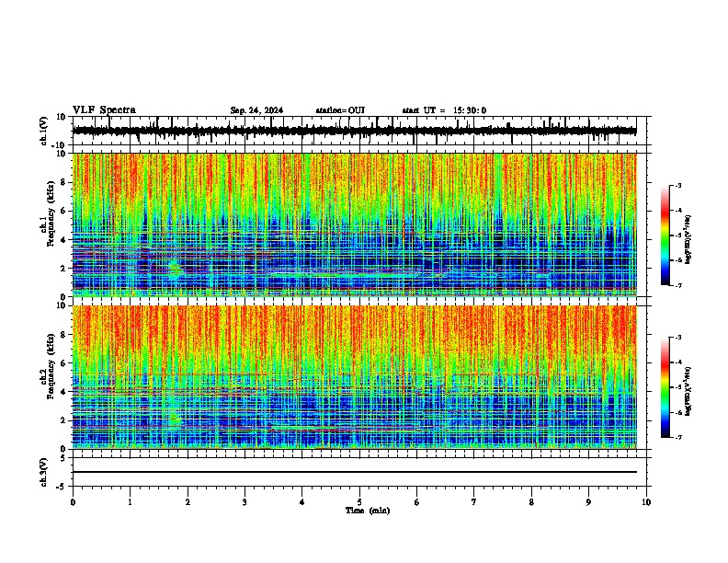Click the "-7" label below ch.2 colorbar
Viewport: 728px width, 563px height.
[x=677, y=437]
